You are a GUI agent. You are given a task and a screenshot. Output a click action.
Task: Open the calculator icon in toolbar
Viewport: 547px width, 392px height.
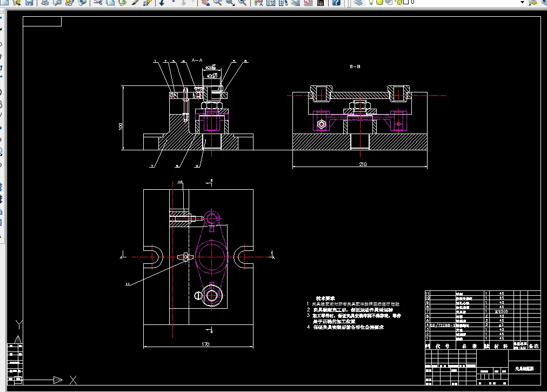point(321,2)
